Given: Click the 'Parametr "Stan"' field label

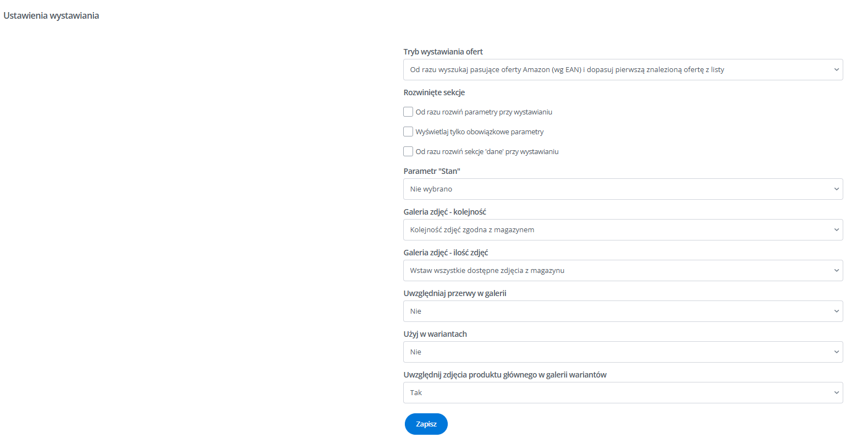Looking at the screenshot, I should click(x=432, y=171).
